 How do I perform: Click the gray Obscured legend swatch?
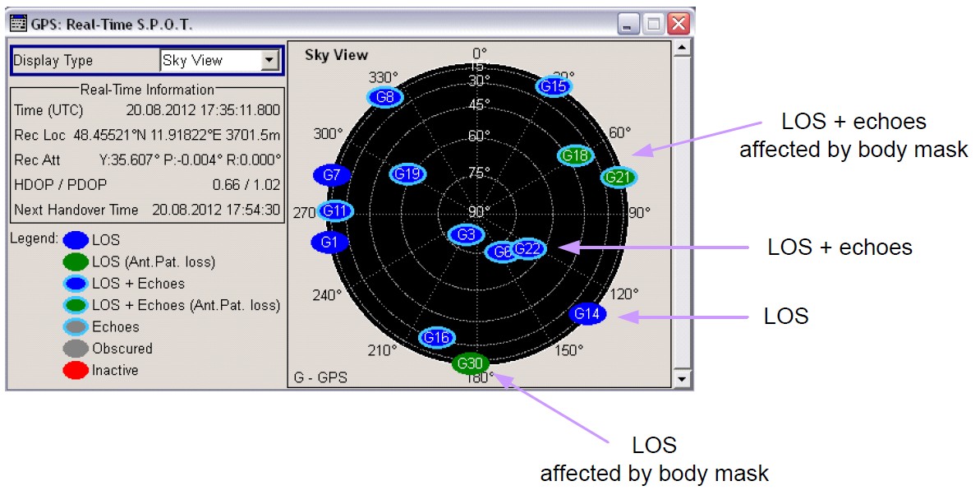pos(76,349)
